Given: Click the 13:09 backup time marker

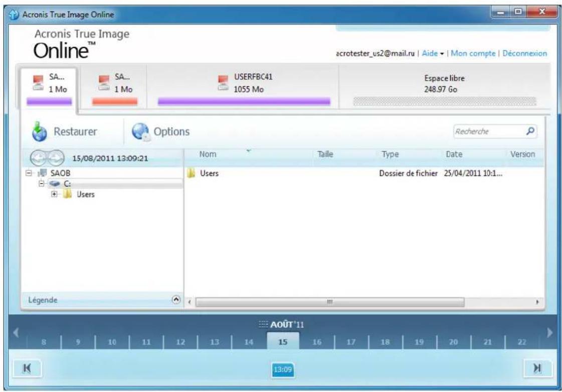Looking at the screenshot, I should tap(283, 369).
